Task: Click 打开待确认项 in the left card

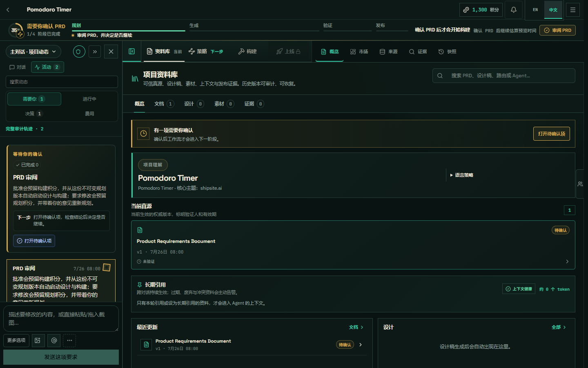Action: pos(34,241)
